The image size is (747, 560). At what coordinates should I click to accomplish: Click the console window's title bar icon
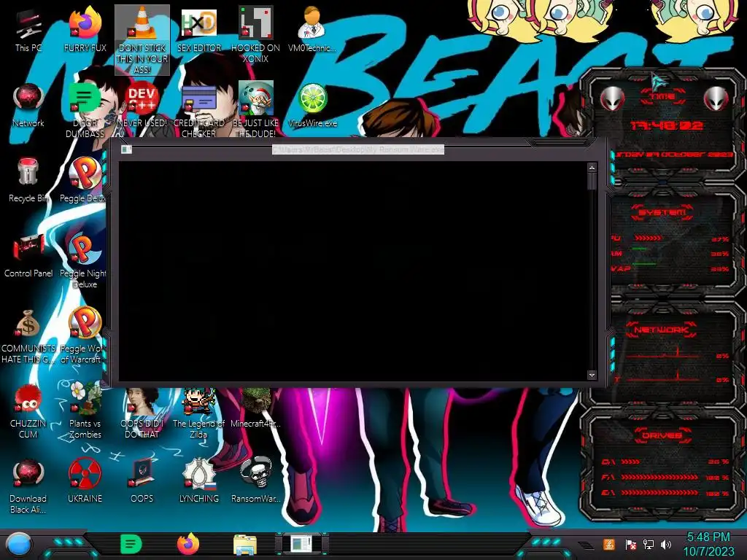coord(126,149)
